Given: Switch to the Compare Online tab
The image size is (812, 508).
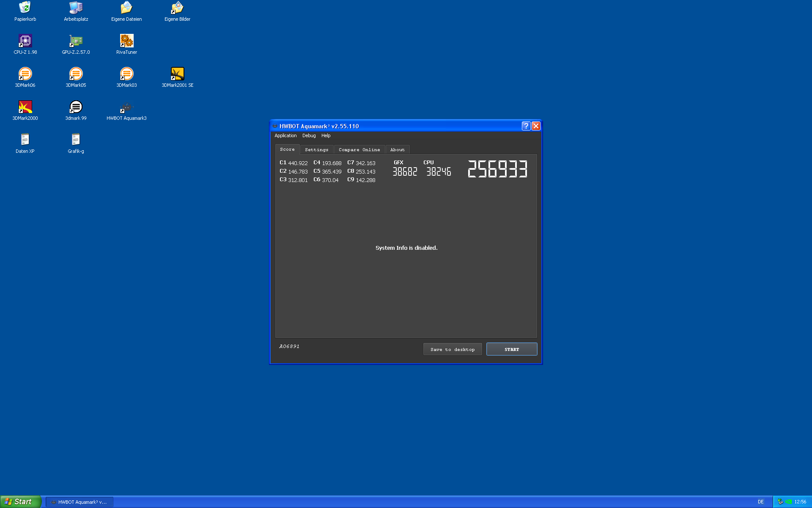Looking at the screenshot, I should coord(359,150).
